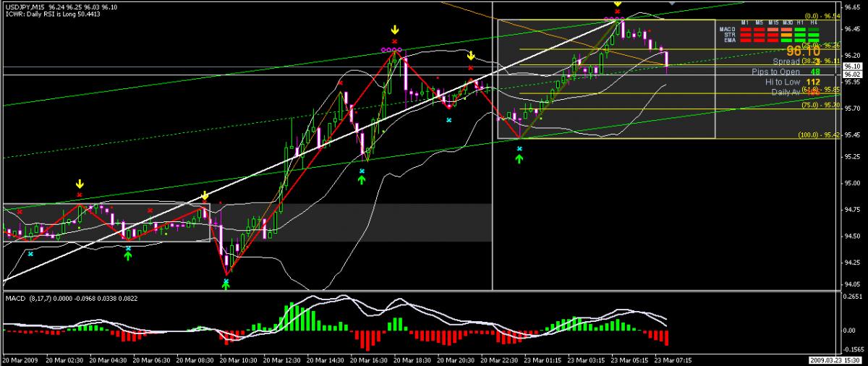Screen dimensions: 868x366
Task: Click the 2009.03.23 15:30 date tag
Action: 836,359
